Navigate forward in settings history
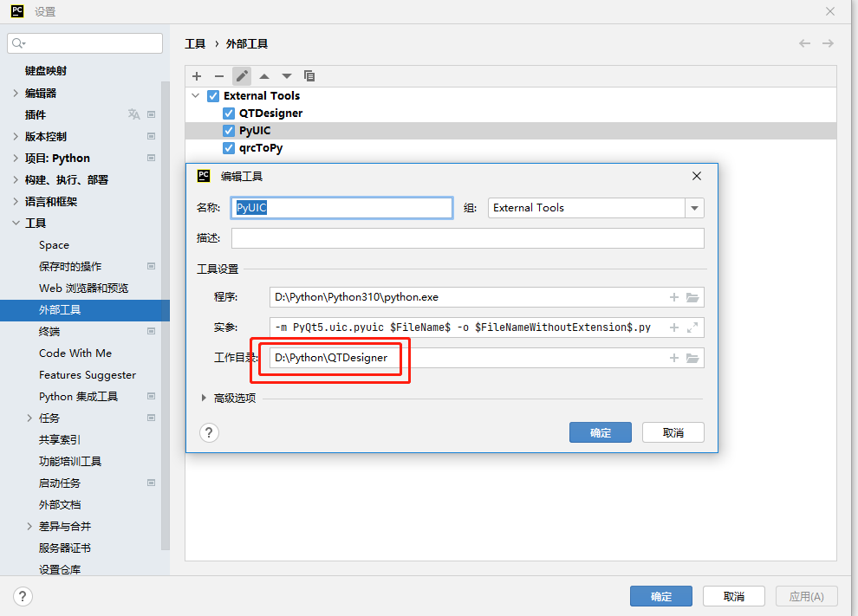The image size is (858, 616). [x=828, y=43]
